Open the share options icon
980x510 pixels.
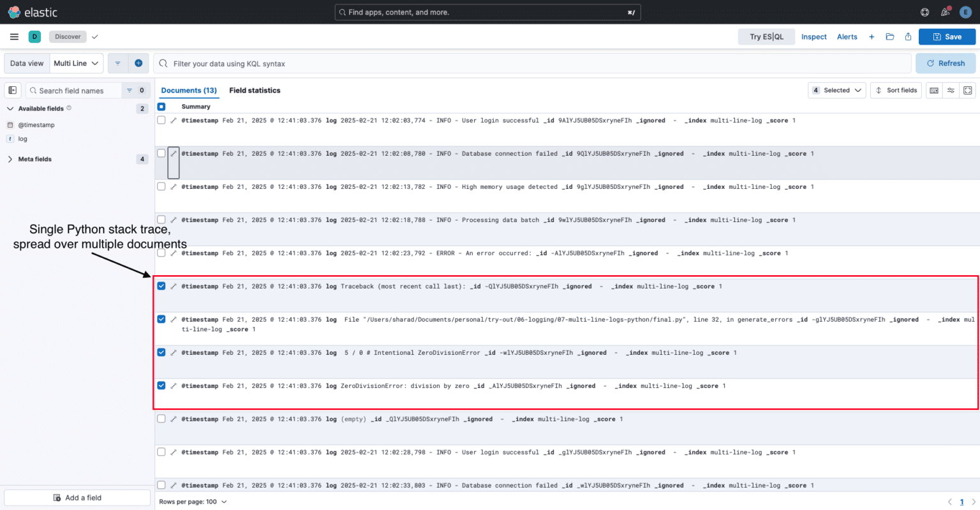[x=908, y=36]
